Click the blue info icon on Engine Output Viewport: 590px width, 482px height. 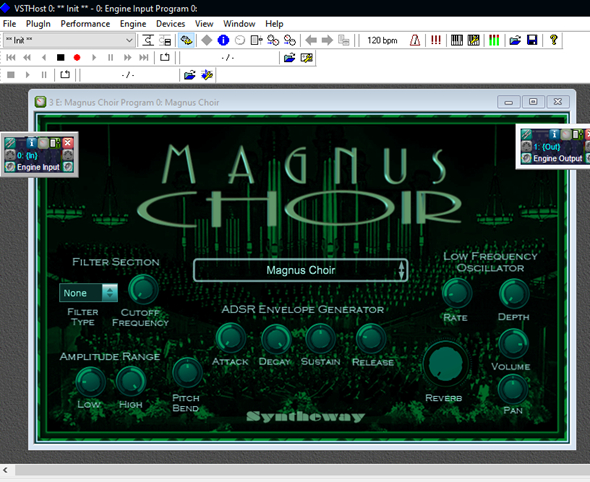click(554, 134)
